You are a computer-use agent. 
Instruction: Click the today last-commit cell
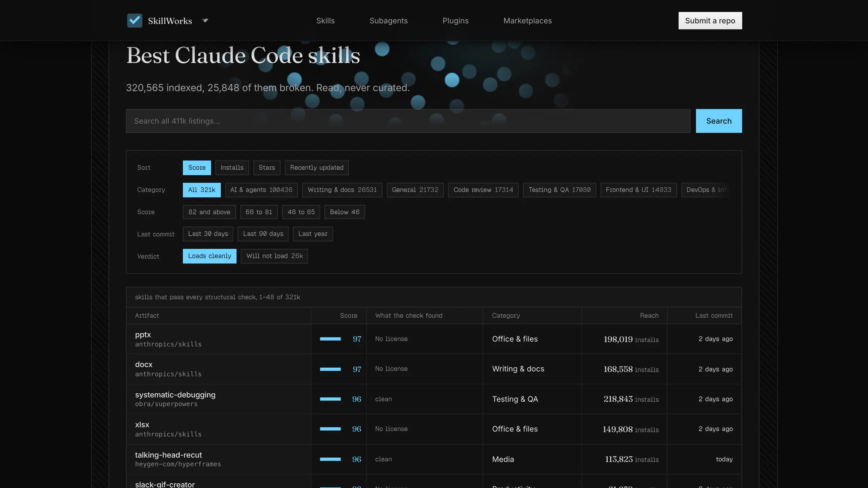coord(724,459)
